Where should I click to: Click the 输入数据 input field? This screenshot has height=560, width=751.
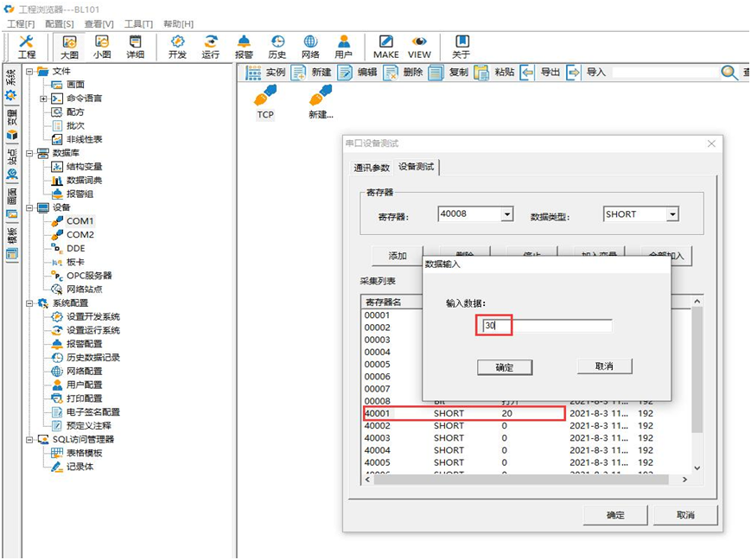(547, 326)
